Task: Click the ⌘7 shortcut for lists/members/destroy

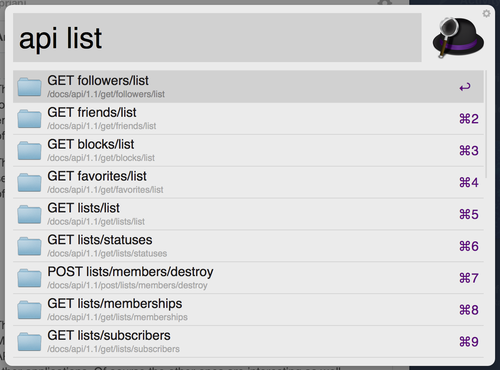Action: click(469, 278)
